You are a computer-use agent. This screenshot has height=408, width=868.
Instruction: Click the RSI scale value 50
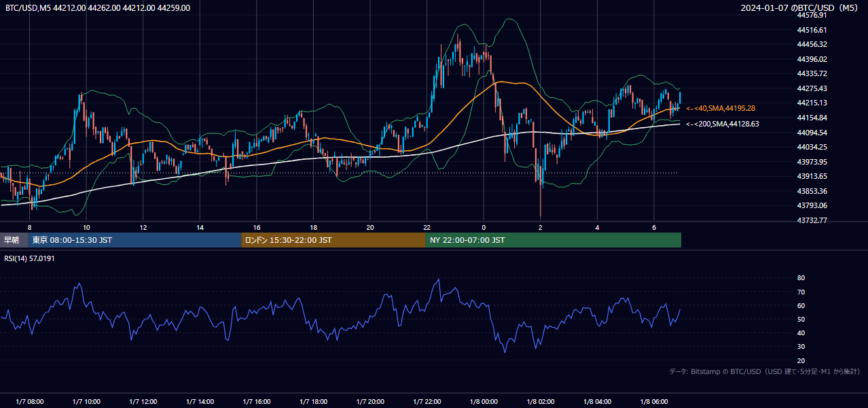801,319
